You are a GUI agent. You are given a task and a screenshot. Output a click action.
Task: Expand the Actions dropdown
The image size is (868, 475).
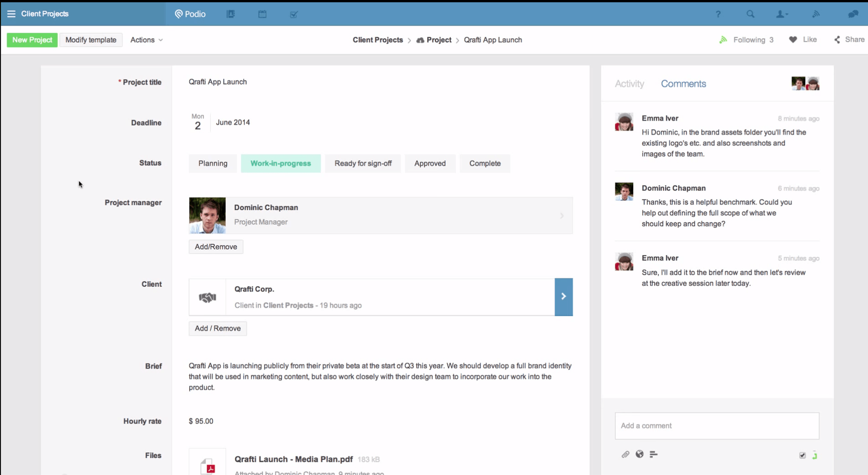[146, 40]
